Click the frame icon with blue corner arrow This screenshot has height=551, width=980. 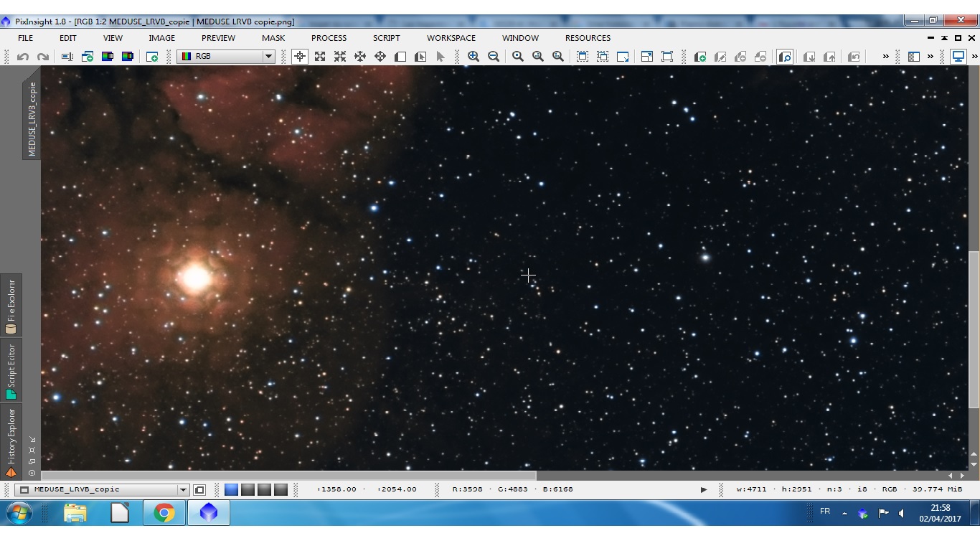623,57
